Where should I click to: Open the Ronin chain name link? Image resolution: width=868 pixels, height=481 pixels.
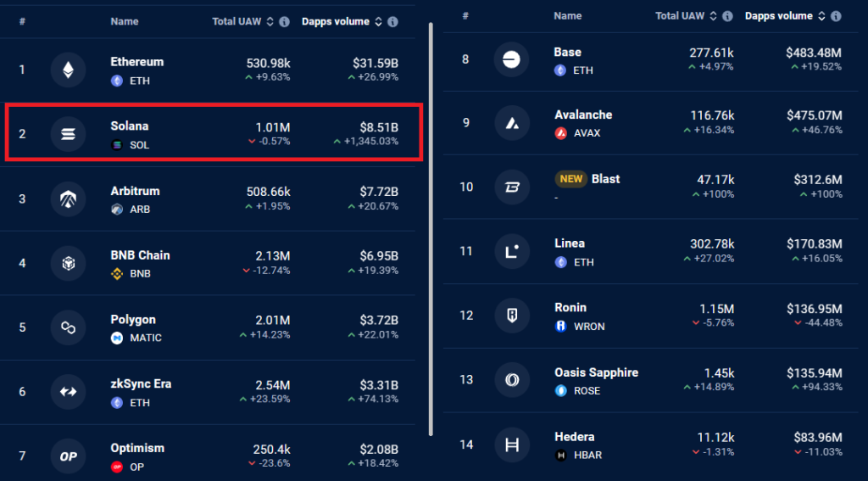570,308
